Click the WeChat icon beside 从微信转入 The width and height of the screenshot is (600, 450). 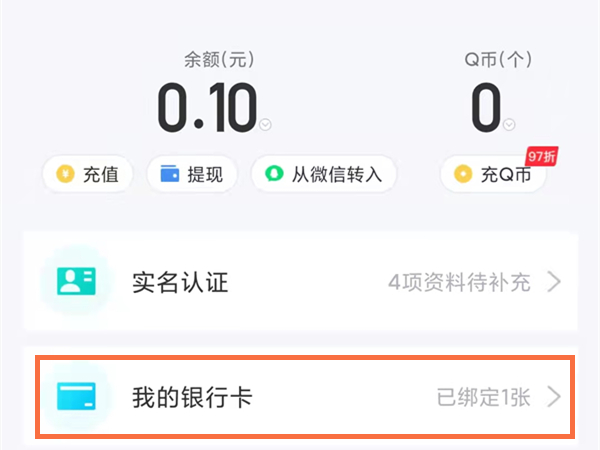[272, 175]
